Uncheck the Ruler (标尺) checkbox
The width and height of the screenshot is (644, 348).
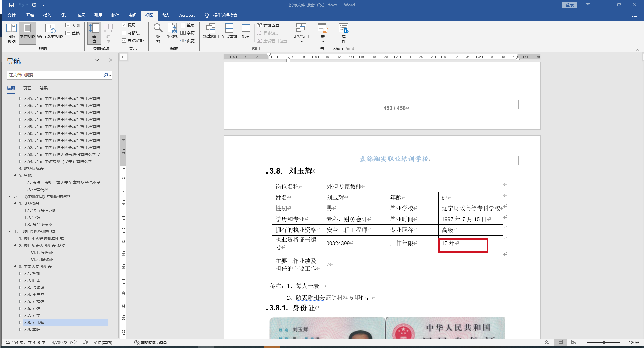click(124, 25)
